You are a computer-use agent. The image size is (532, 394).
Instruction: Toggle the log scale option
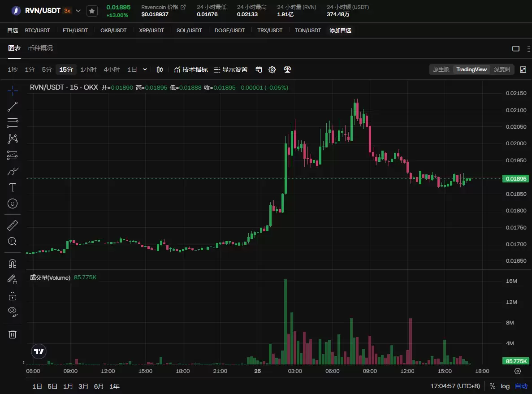[505, 386]
